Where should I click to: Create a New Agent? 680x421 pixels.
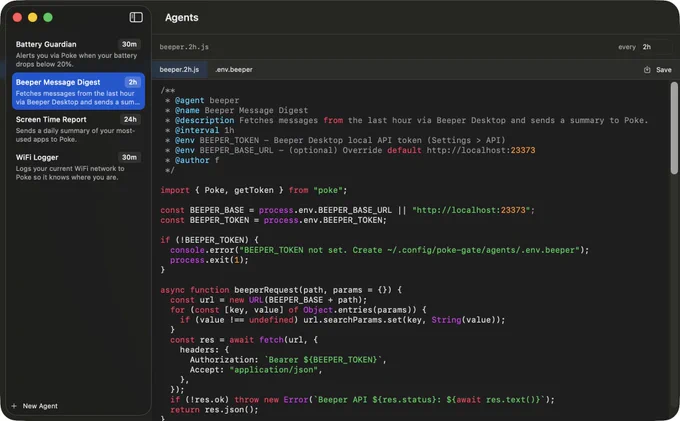[35, 406]
